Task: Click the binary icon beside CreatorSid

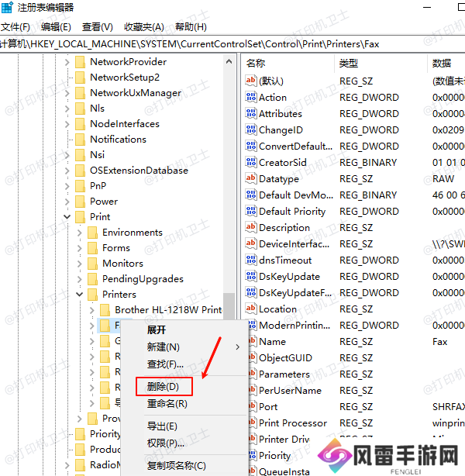Action: click(x=250, y=163)
